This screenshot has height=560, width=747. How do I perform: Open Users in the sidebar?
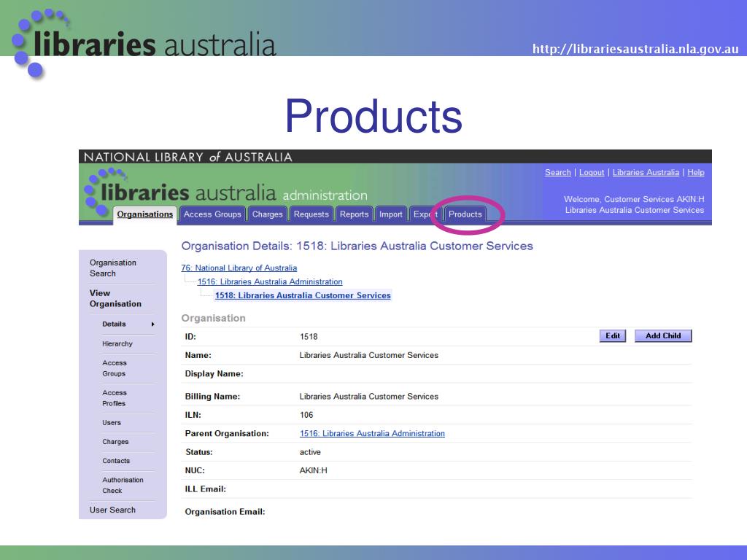click(x=112, y=423)
